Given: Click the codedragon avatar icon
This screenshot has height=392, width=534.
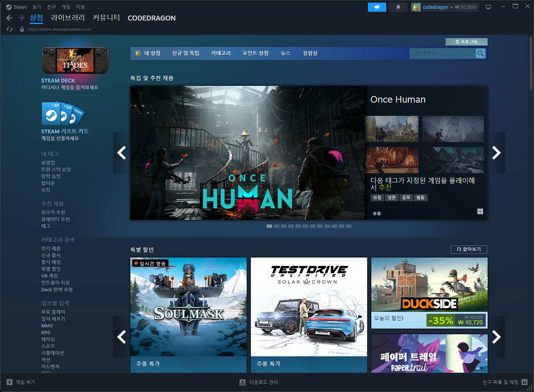Looking at the screenshot, I should 416,7.
